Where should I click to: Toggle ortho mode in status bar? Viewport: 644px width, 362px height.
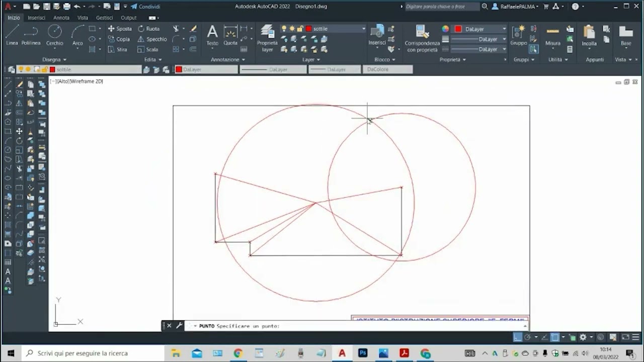click(517, 337)
